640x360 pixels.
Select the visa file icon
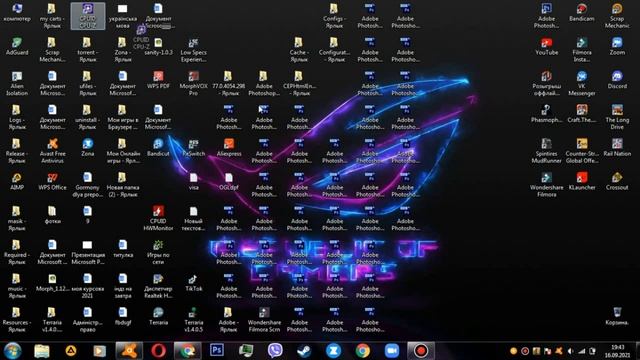coord(193,181)
